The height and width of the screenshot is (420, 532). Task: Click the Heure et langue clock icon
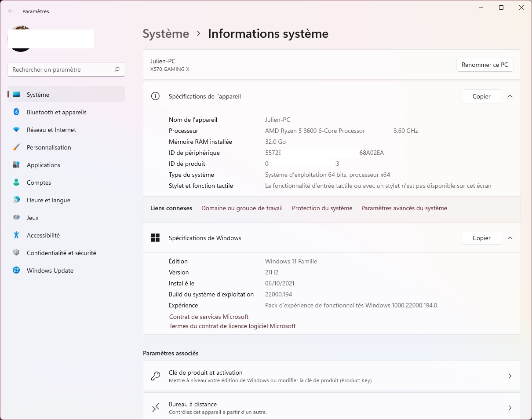point(16,200)
